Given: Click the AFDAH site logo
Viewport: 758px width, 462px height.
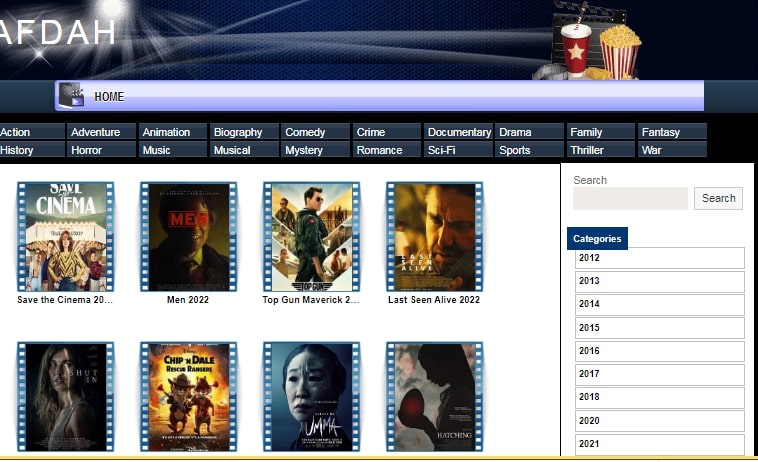Looking at the screenshot, I should 58,33.
